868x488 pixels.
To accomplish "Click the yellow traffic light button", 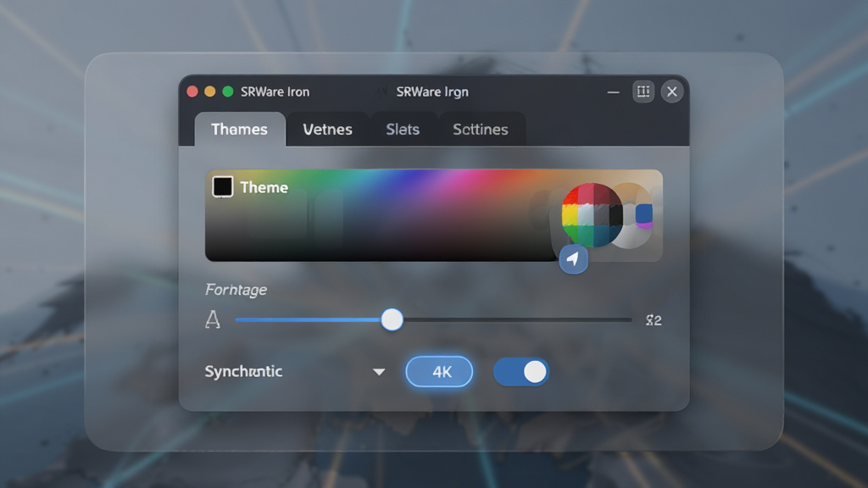I will point(210,91).
